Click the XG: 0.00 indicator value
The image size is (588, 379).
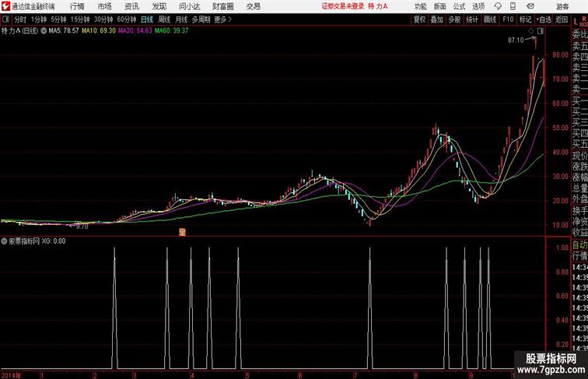coord(54,241)
